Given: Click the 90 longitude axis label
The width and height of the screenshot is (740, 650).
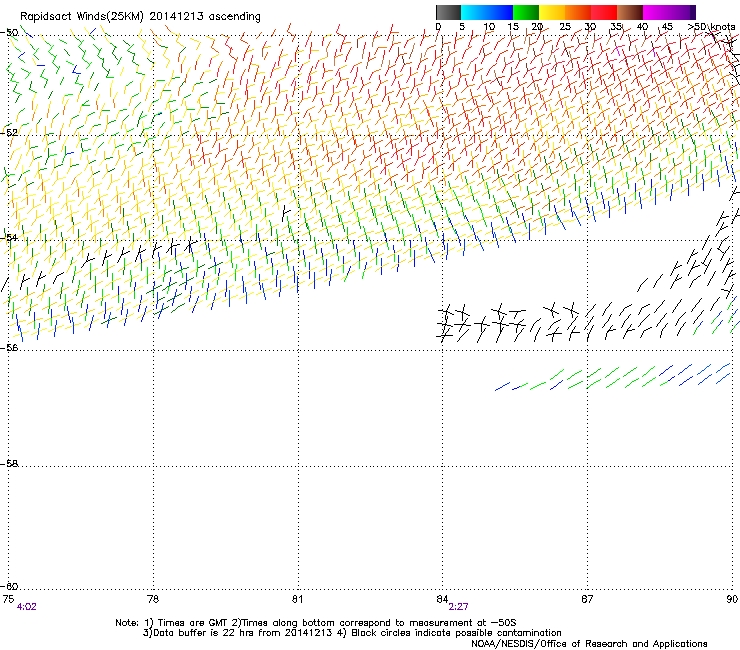Looking at the screenshot, I should [732, 599].
